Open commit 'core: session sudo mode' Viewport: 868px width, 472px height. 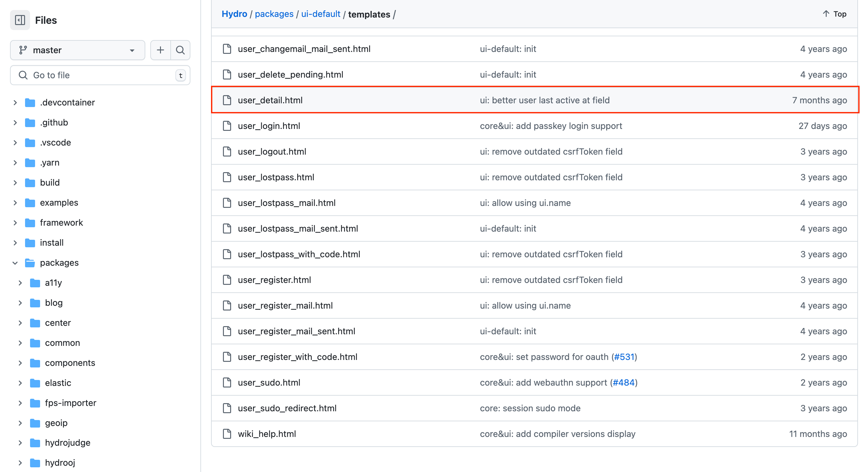pos(530,408)
